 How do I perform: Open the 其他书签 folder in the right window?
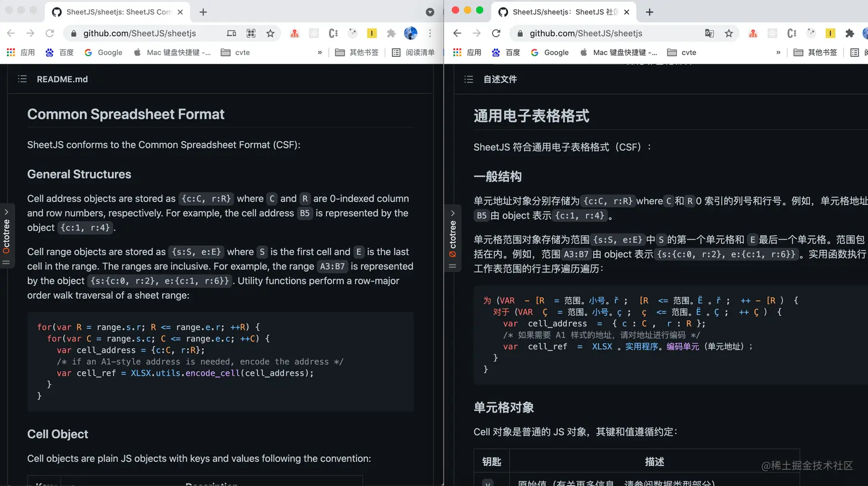click(815, 52)
